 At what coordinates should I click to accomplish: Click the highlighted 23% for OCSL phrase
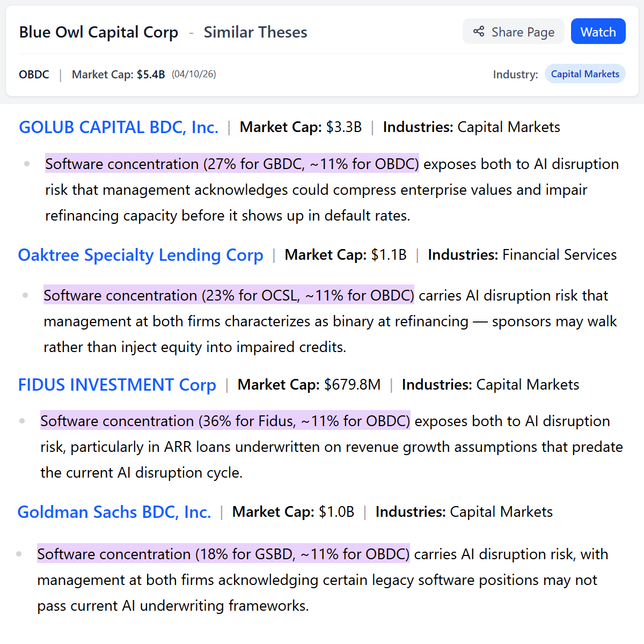[229, 295]
